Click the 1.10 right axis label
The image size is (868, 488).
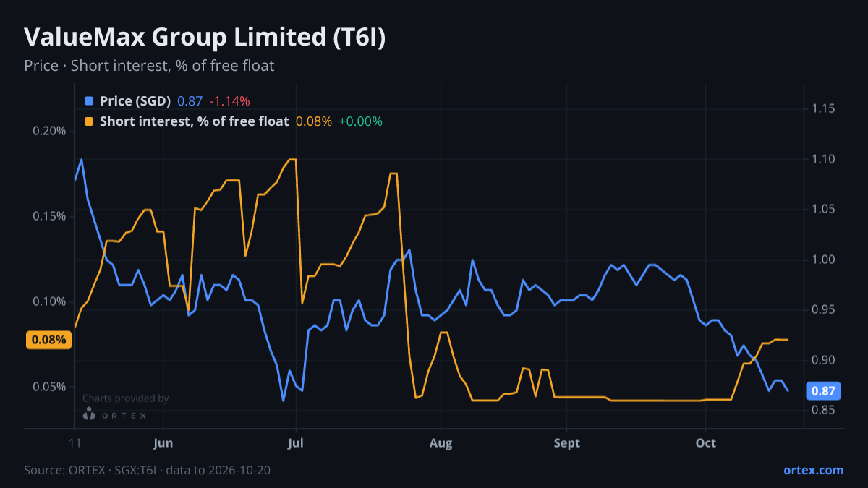coord(823,159)
